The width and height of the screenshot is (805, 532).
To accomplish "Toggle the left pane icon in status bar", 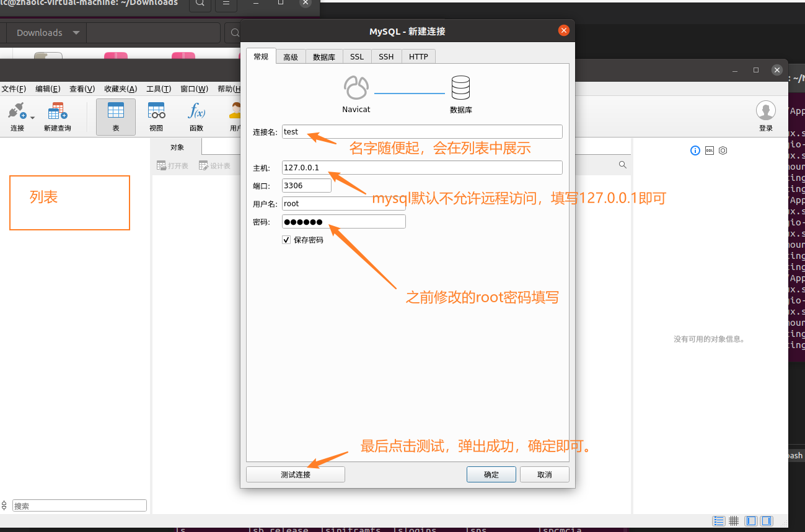I will (x=750, y=521).
